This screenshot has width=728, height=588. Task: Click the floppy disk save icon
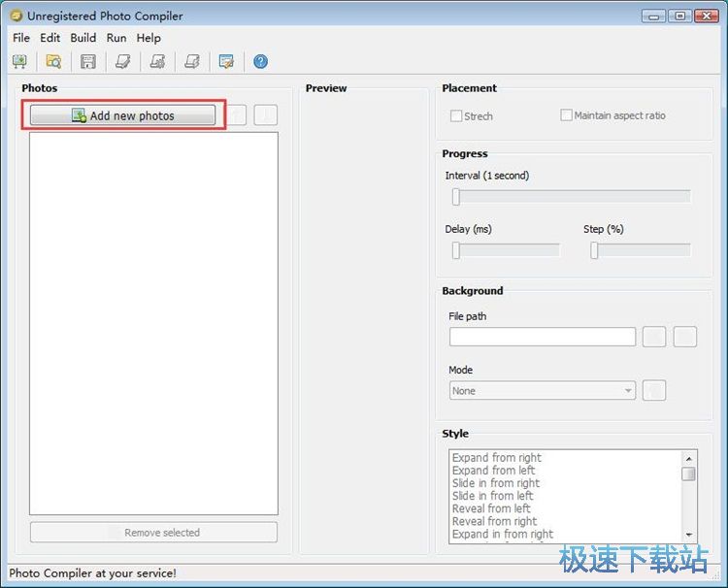(87, 61)
